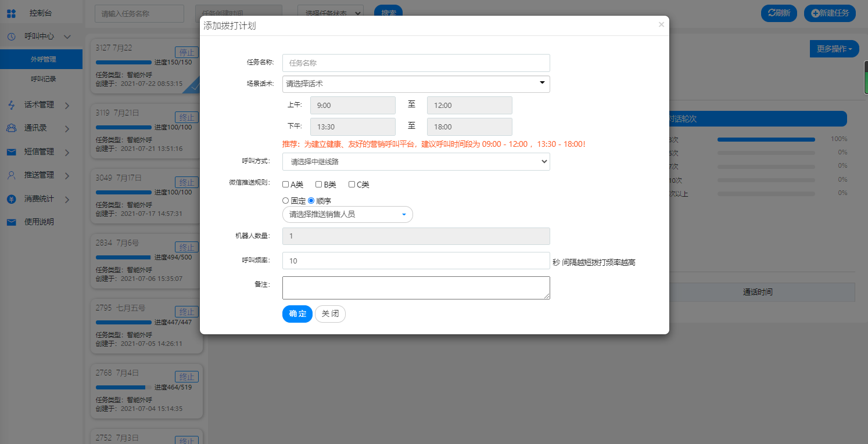Click 终止 on task 2768 7月4日
This screenshot has height=444, width=868.
click(187, 377)
